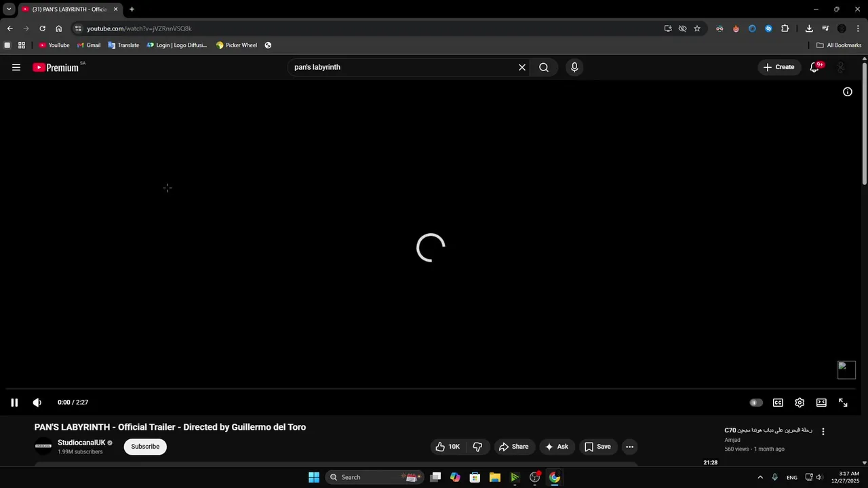Show hidden system tray icons

tap(760, 477)
